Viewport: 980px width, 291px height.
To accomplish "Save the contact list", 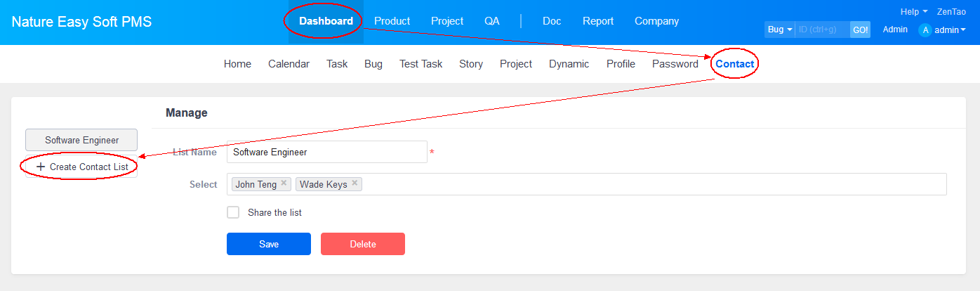I will pyautogui.click(x=268, y=244).
